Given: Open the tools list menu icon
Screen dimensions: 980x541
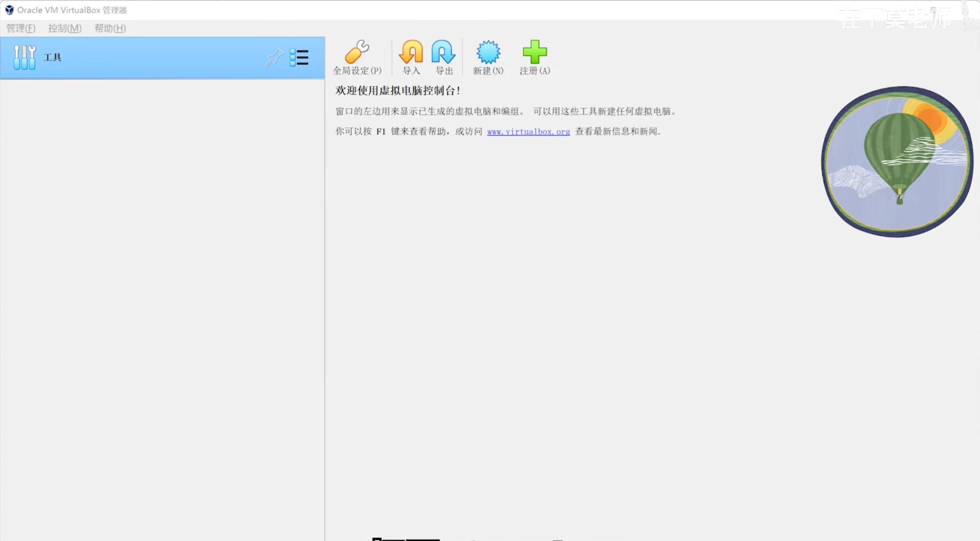Looking at the screenshot, I should [x=299, y=57].
